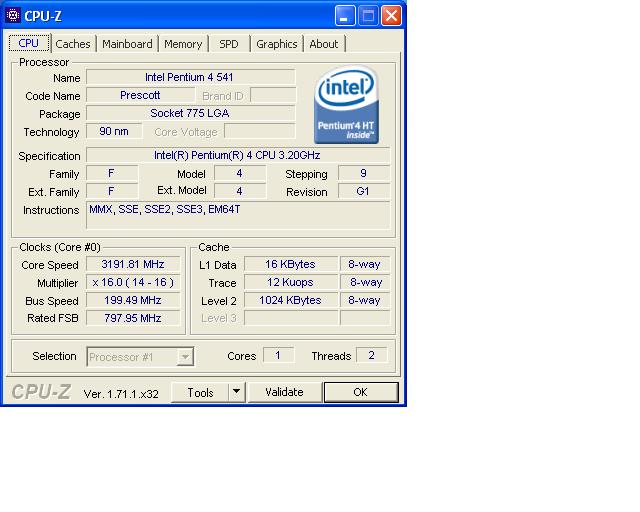The width and height of the screenshot is (640, 512).
Task: Go to the Graphics tab
Action: 276,44
